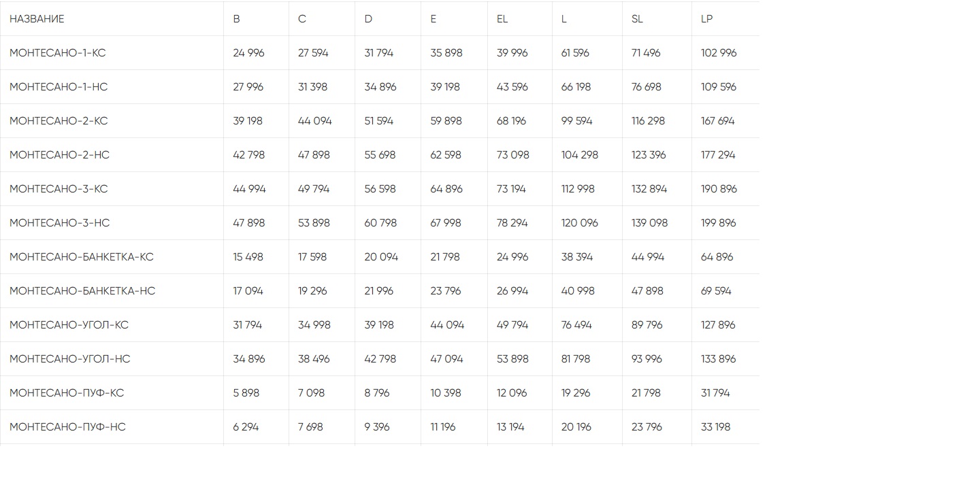Click the МОНТЕСАНО-БАНКЕТКА-НС row name

point(82,291)
